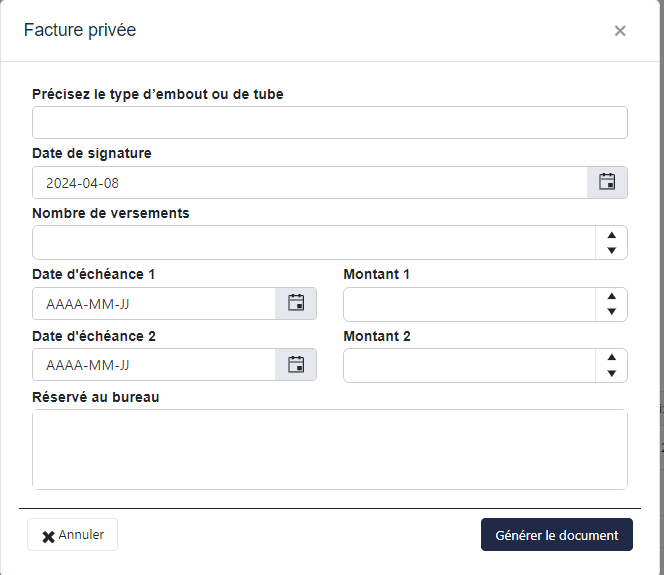Open calendar picker for Date d'échéance 2
Image resolution: width=664 pixels, height=575 pixels.
coord(296,365)
